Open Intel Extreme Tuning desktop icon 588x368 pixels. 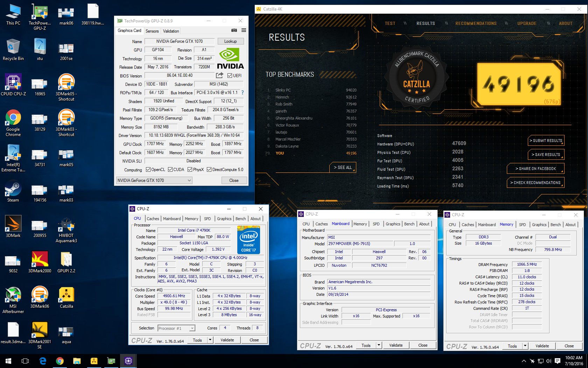13,158
